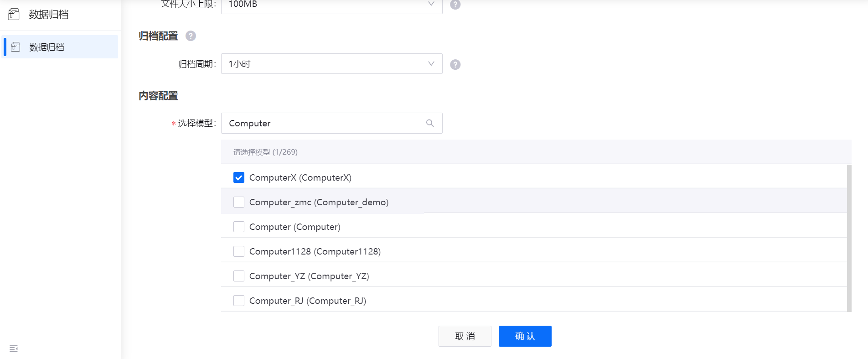This screenshot has width=868, height=359.
Task: Click the data archive header icon in sidebar
Action: point(14,14)
